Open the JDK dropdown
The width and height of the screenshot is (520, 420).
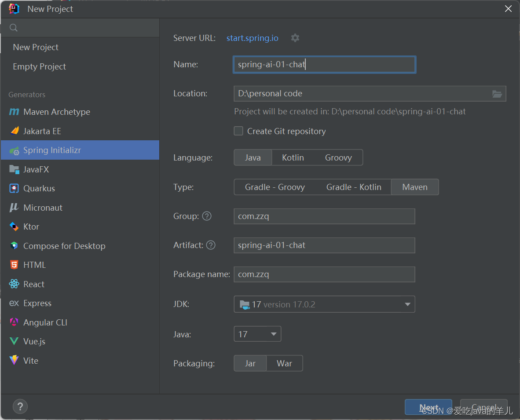(x=408, y=304)
